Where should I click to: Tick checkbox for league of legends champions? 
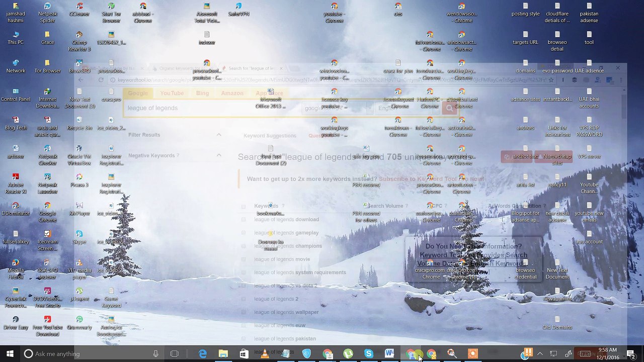pyautogui.click(x=244, y=246)
